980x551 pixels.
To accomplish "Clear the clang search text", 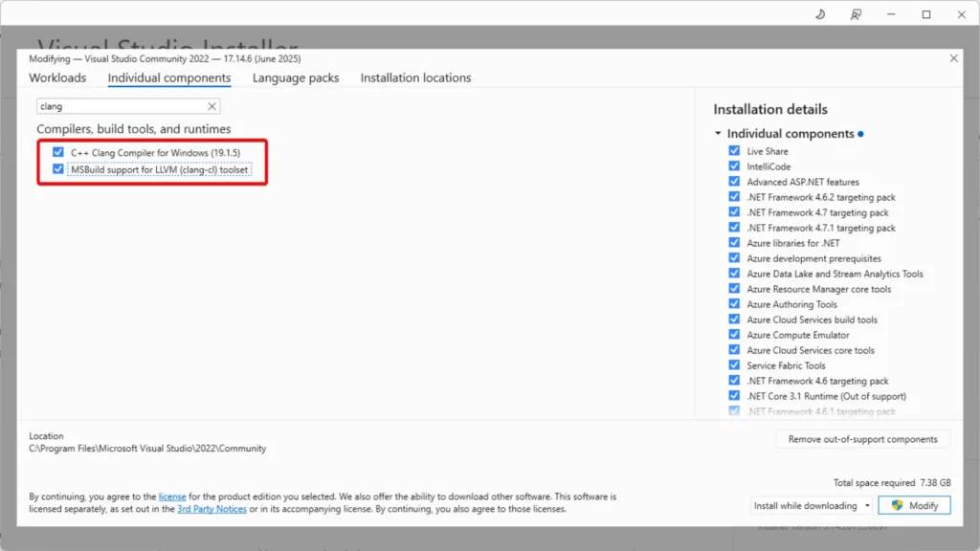I will 212,106.
